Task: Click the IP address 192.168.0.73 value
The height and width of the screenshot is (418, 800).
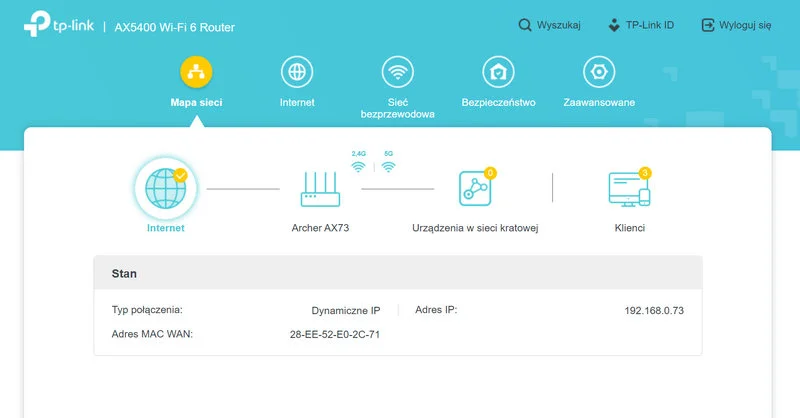Action: coord(654,310)
